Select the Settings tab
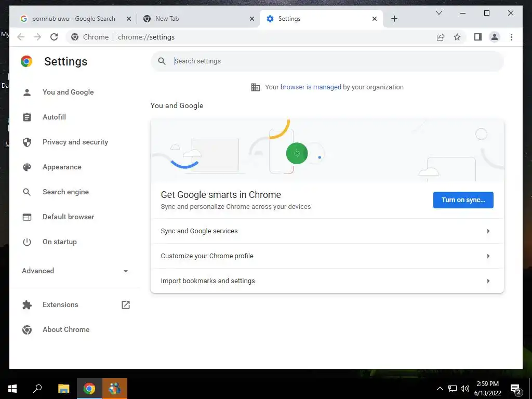Image resolution: width=532 pixels, height=399 pixels. [x=321, y=19]
